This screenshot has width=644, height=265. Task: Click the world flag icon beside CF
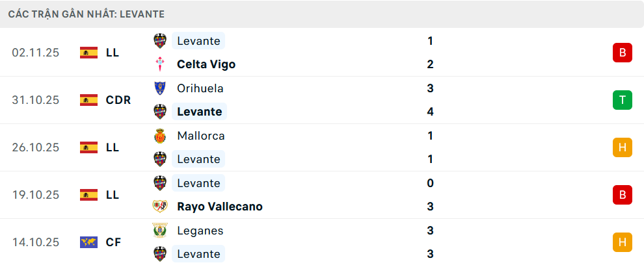88,242
